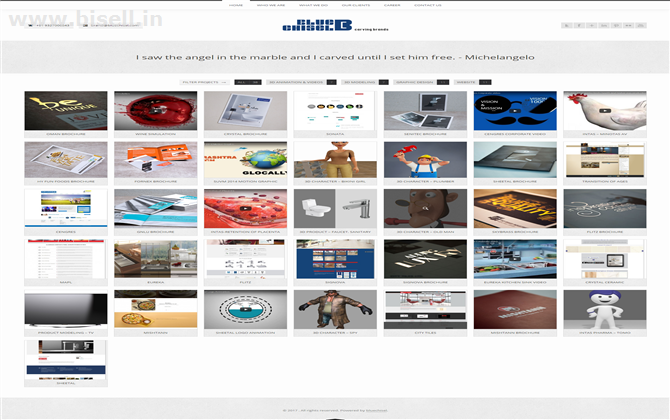This screenshot has width=670, height=420.
Task: View Skybrass Brochure thumbnail
Action: [515, 209]
